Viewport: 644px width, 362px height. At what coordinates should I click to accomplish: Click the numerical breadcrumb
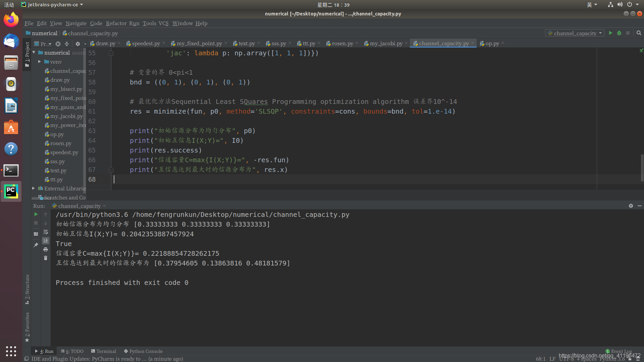coord(42,33)
